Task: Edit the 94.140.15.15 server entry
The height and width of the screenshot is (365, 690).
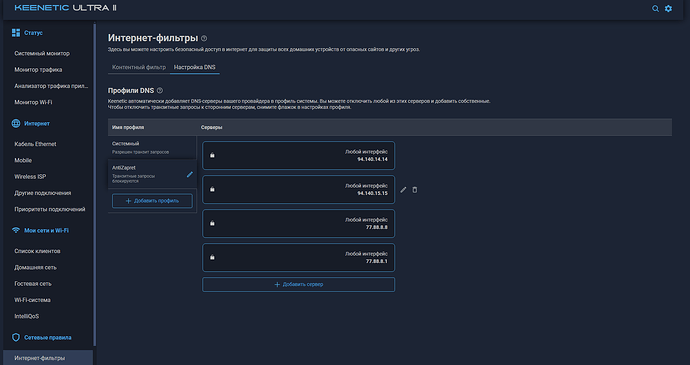Action: pyautogui.click(x=403, y=190)
